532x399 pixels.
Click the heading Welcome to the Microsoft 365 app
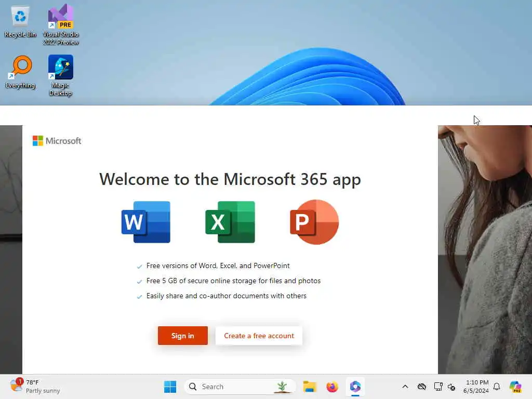(x=230, y=179)
